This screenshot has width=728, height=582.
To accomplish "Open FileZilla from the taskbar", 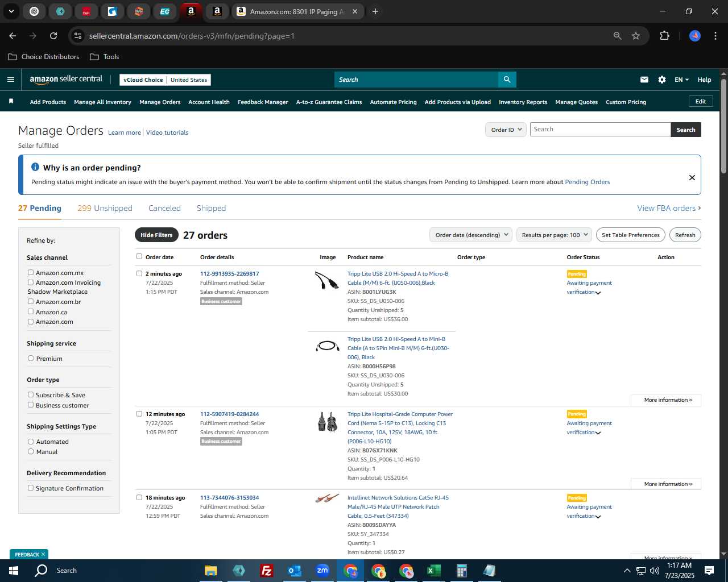I will click(267, 571).
